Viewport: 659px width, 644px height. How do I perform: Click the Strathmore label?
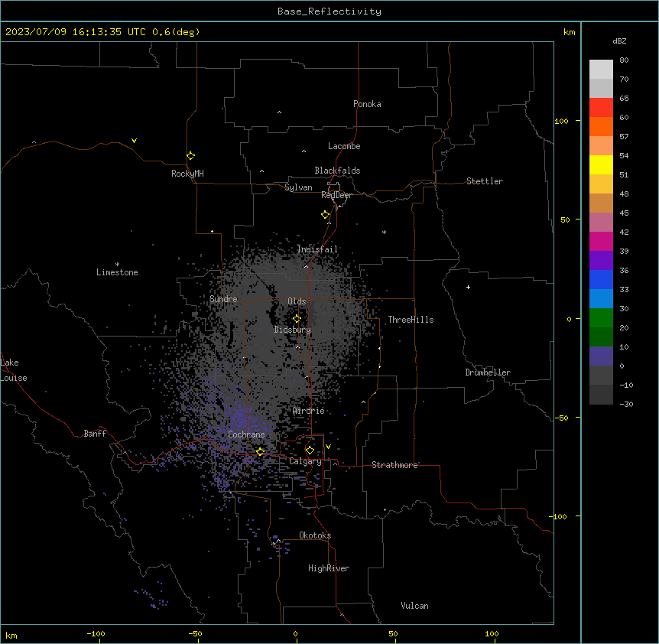(394, 465)
